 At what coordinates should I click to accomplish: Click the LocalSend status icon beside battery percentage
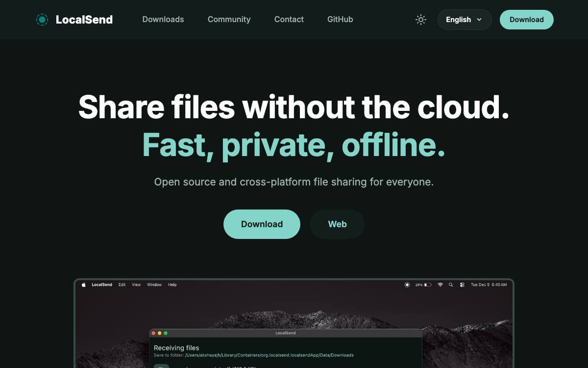point(407,285)
